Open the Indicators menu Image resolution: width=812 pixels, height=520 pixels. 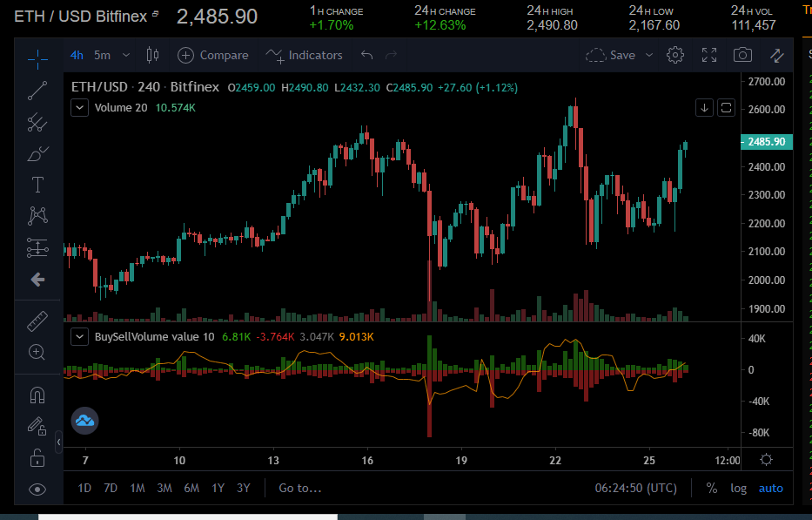pyautogui.click(x=304, y=55)
